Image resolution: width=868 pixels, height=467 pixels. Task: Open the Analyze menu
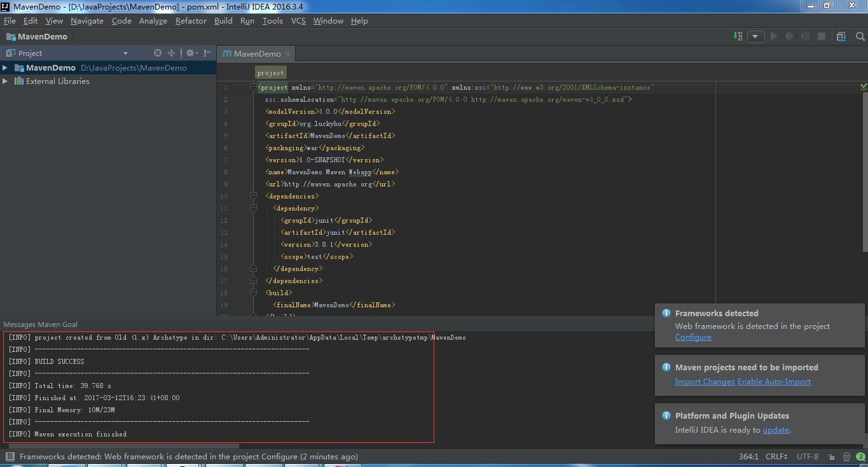point(153,20)
